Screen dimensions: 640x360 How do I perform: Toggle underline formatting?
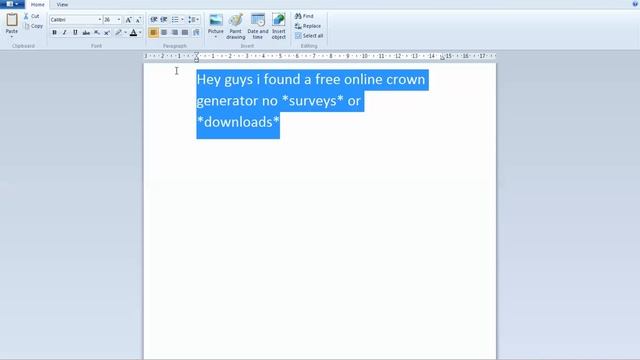click(x=75, y=32)
